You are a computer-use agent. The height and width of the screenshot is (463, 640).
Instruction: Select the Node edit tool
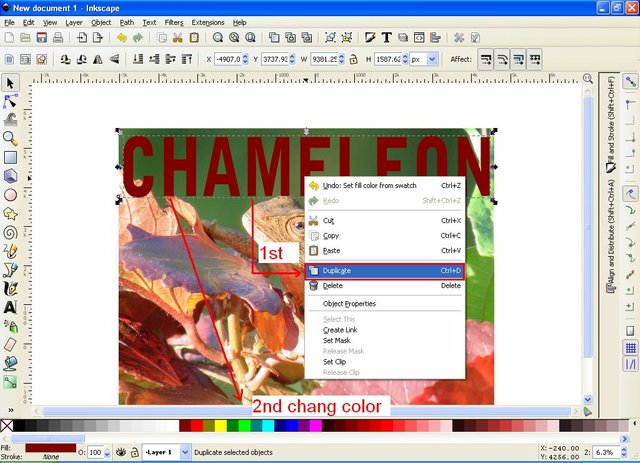pyautogui.click(x=10, y=101)
